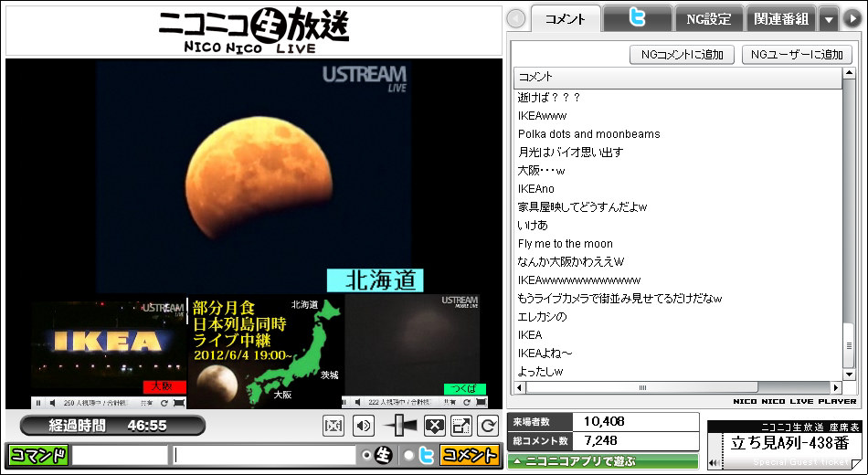The width and height of the screenshot is (868, 475).
Task: Focus the command input field
Action: click(120, 455)
